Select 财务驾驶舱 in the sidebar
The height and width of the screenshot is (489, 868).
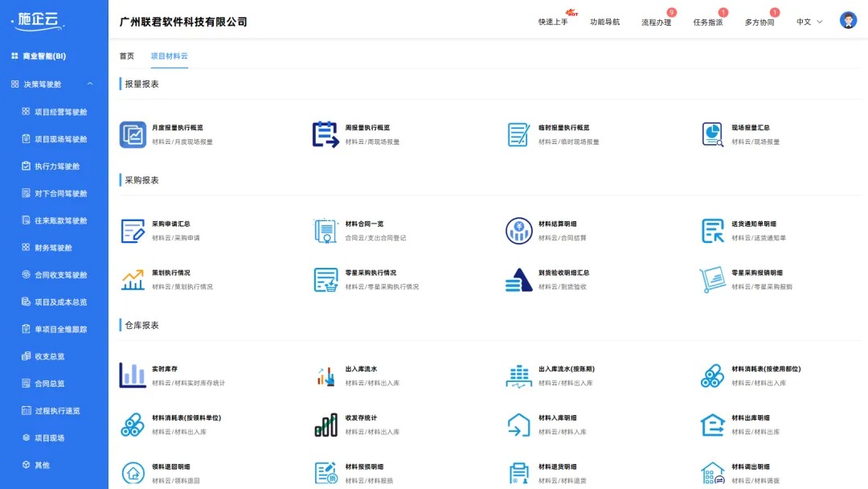click(x=48, y=247)
